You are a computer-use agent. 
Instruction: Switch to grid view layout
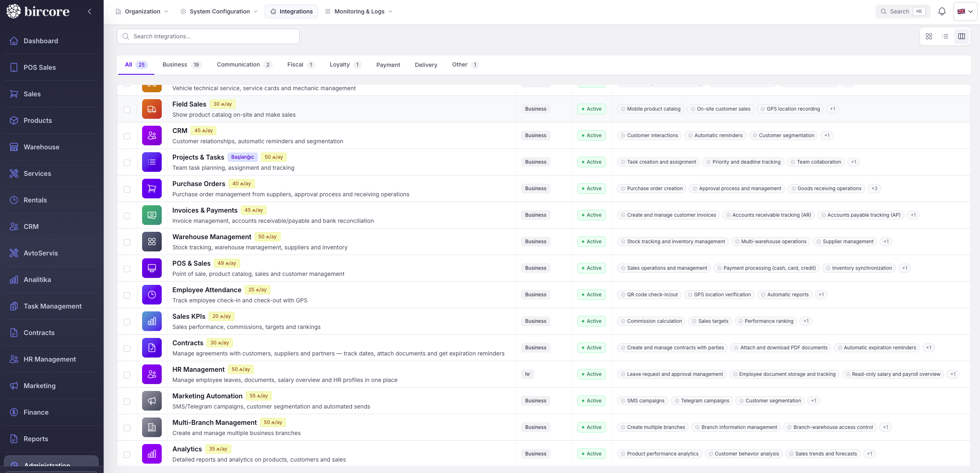(929, 36)
